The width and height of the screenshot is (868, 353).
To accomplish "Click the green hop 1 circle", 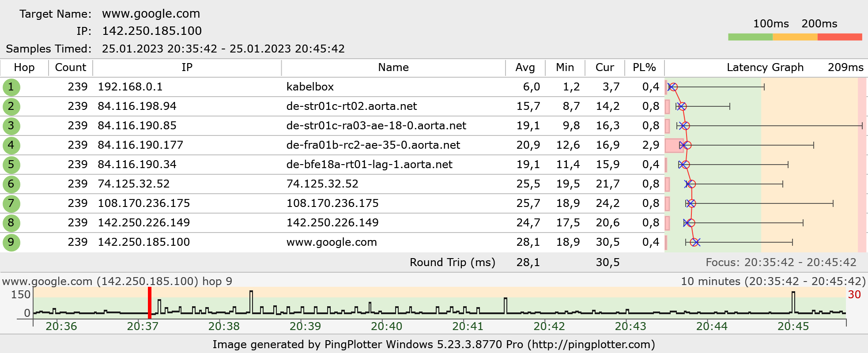I will click(11, 87).
